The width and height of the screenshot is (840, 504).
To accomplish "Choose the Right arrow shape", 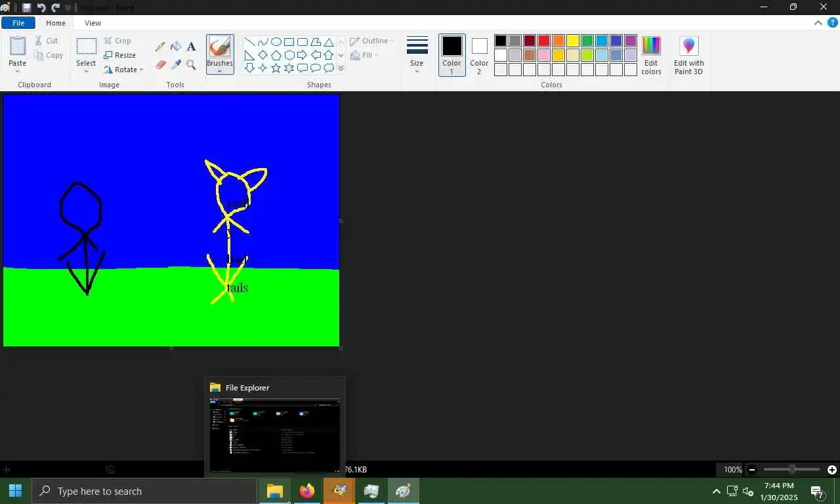I will [302, 55].
